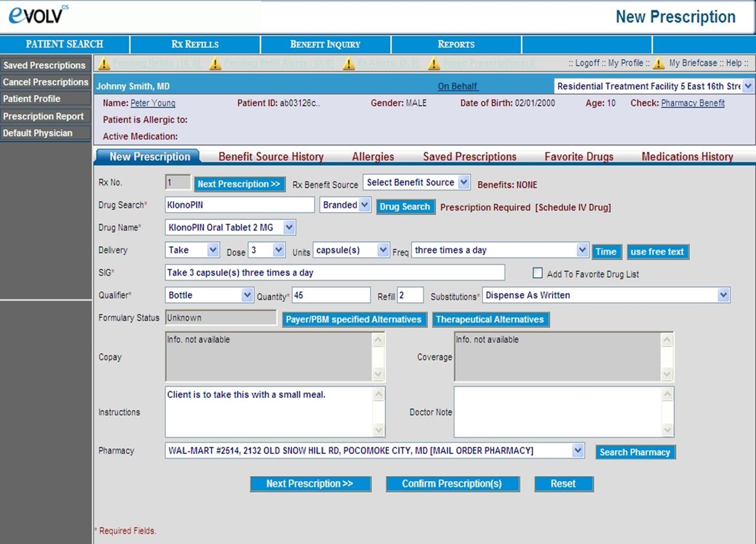
Task: Open Patient Profile from the sidebar
Action: pyautogui.click(x=45, y=99)
